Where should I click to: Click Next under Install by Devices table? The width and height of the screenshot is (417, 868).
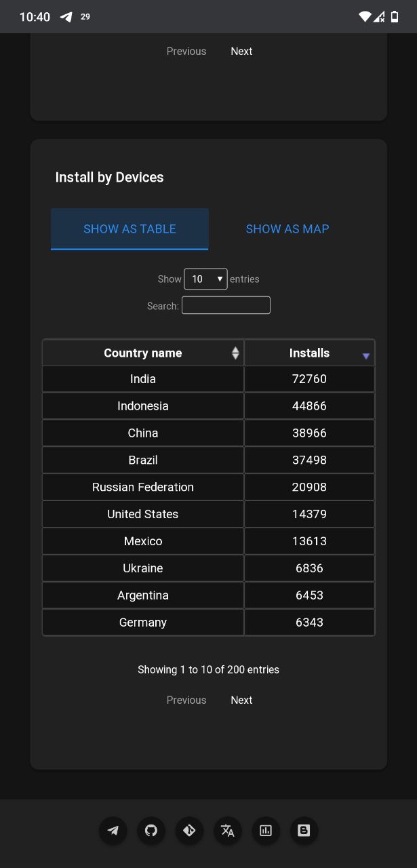(x=241, y=700)
